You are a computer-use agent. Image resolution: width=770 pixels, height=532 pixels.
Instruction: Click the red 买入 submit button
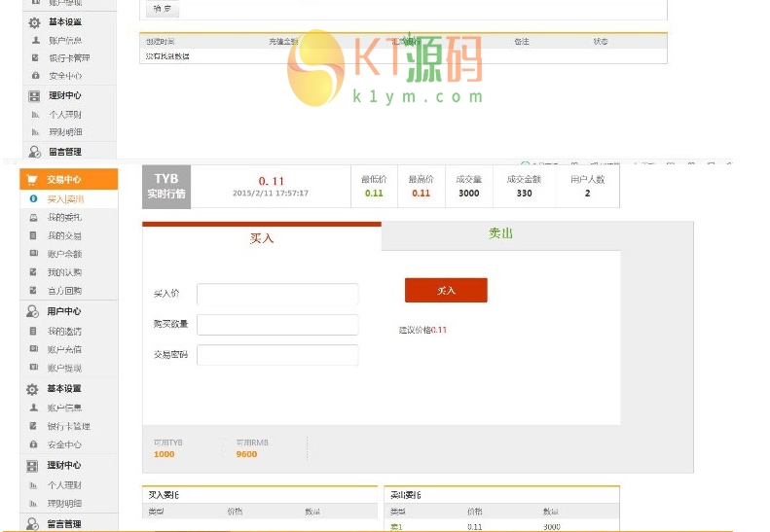[x=446, y=290]
